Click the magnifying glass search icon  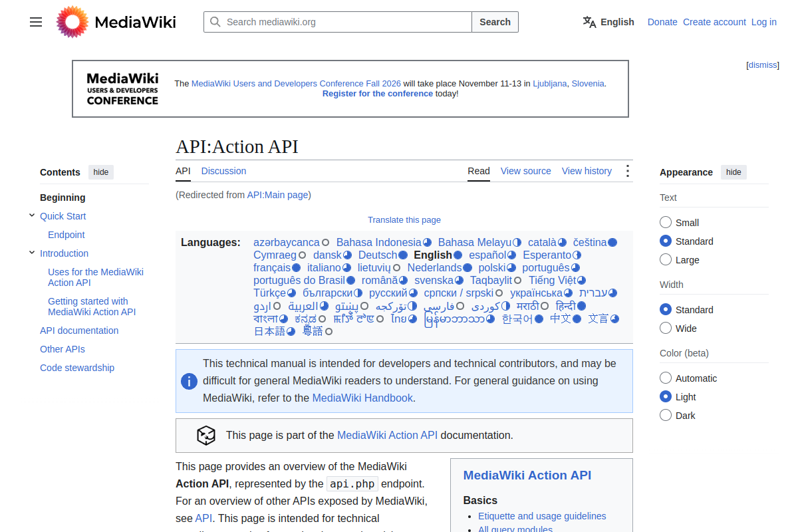[x=215, y=22]
